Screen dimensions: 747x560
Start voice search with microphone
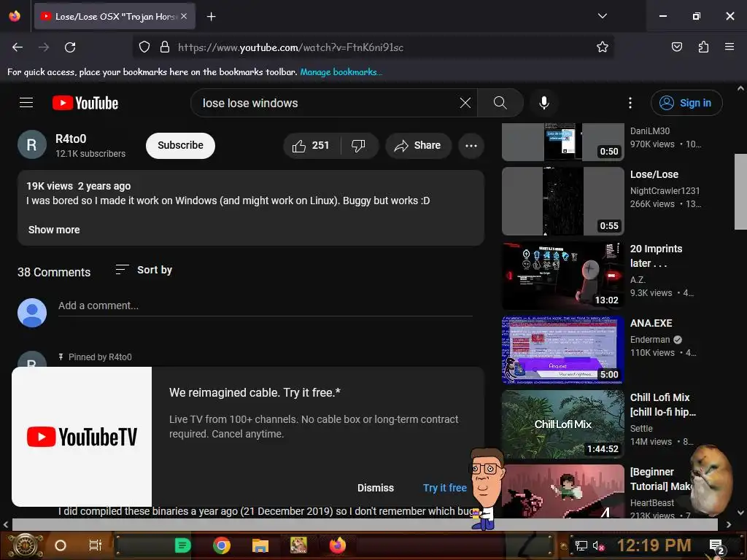coord(544,103)
